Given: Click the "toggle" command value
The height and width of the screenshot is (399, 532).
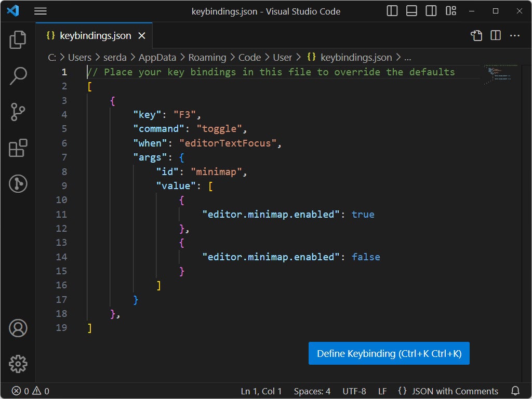Looking at the screenshot, I should 219,129.
